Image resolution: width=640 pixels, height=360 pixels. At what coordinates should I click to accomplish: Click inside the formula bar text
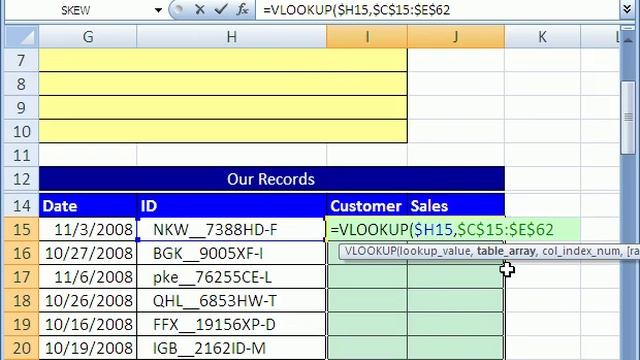click(356, 10)
